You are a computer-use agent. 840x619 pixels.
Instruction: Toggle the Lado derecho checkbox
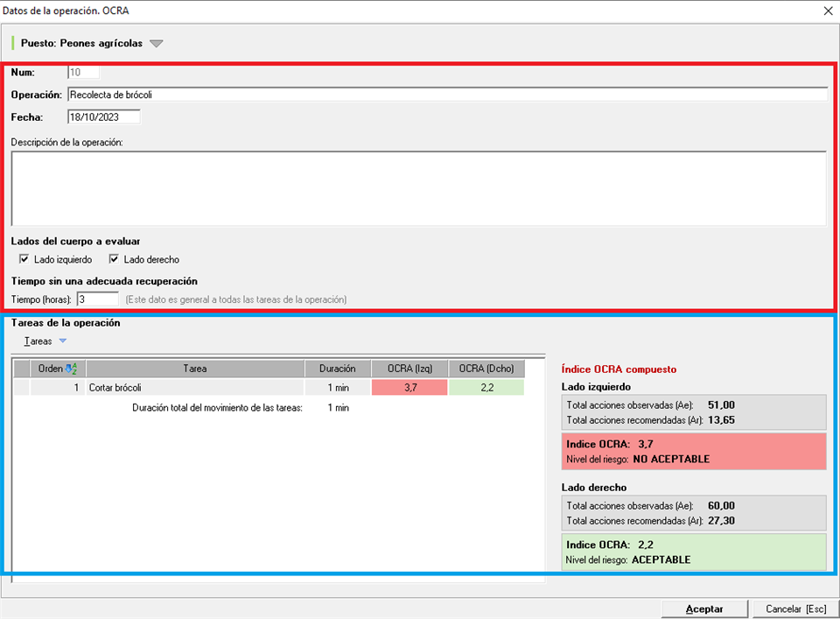coord(115,260)
